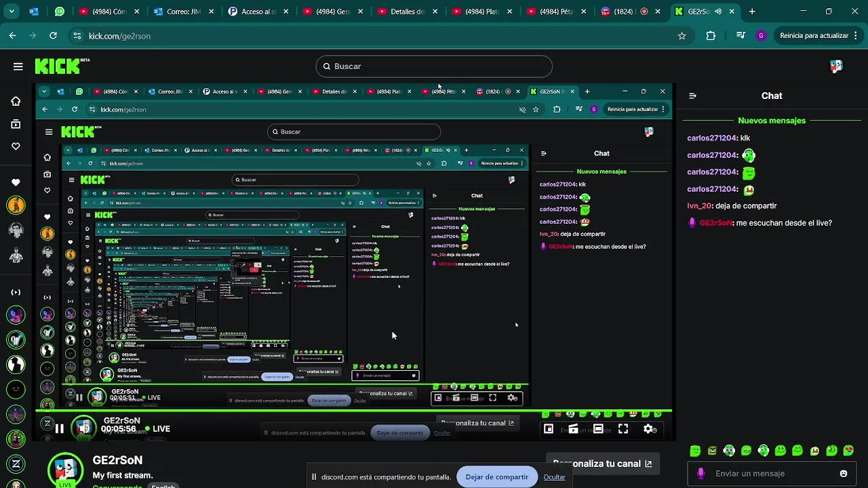868x488 pixels.
Task: Click the Ocultar link
Action: click(x=554, y=476)
